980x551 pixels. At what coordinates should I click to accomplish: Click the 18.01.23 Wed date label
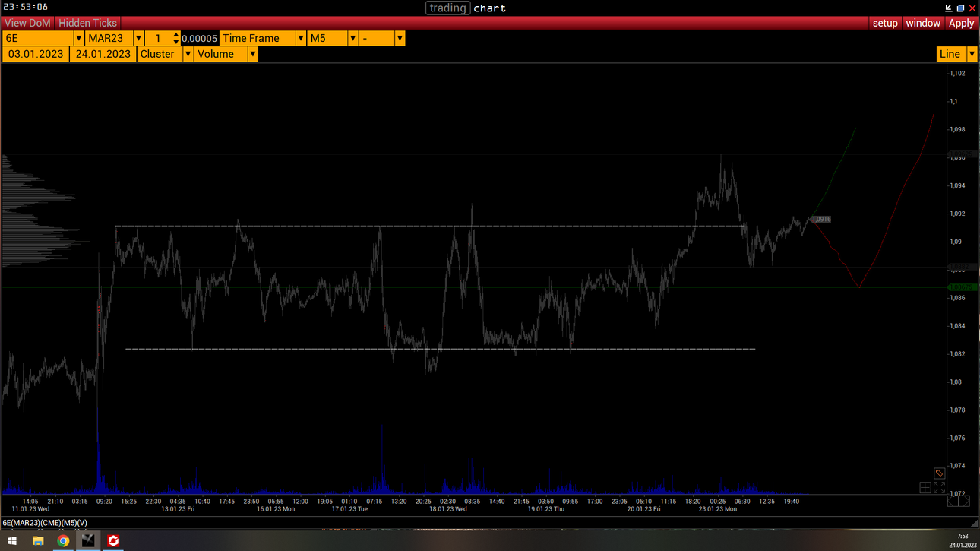[x=448, y=509]
